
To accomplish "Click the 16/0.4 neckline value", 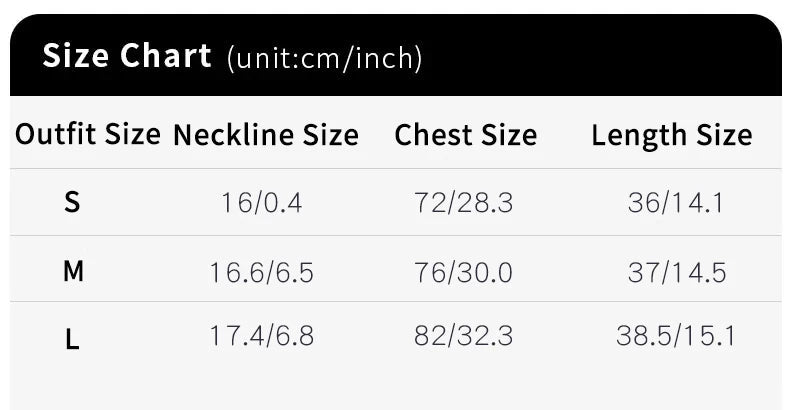I will pos(261,203).
